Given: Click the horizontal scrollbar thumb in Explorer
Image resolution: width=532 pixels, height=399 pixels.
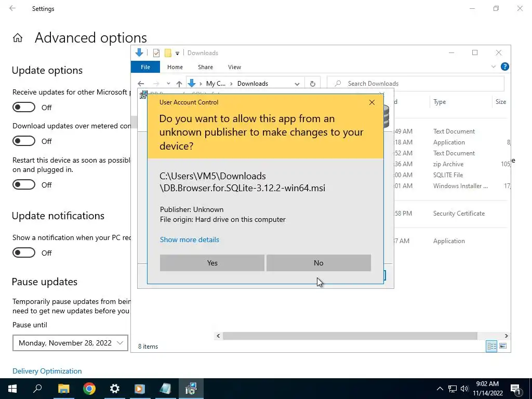Looking at the screenshot, I should [350, 336].
